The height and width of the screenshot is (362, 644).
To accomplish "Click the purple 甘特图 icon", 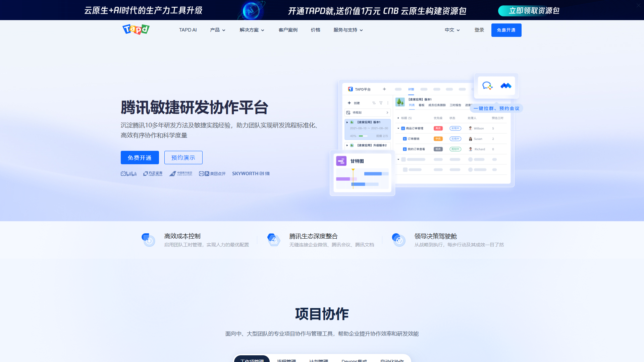I will click(341, 161).
